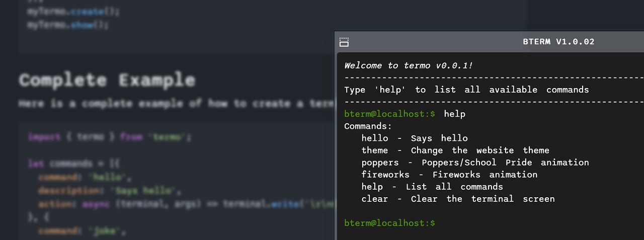Screen dimensions: 644x240
Task: Click 'clear - Clear the terminal screen' line
Action: pos(458,199)
